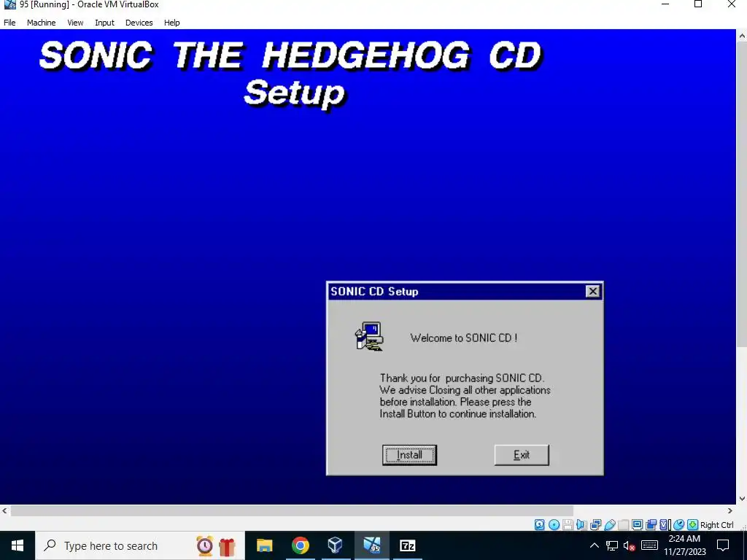Image resolution: width=747 pixels, height=560 pixels.
Task: Click the USB devices status icon
Action: click(610, 525)
